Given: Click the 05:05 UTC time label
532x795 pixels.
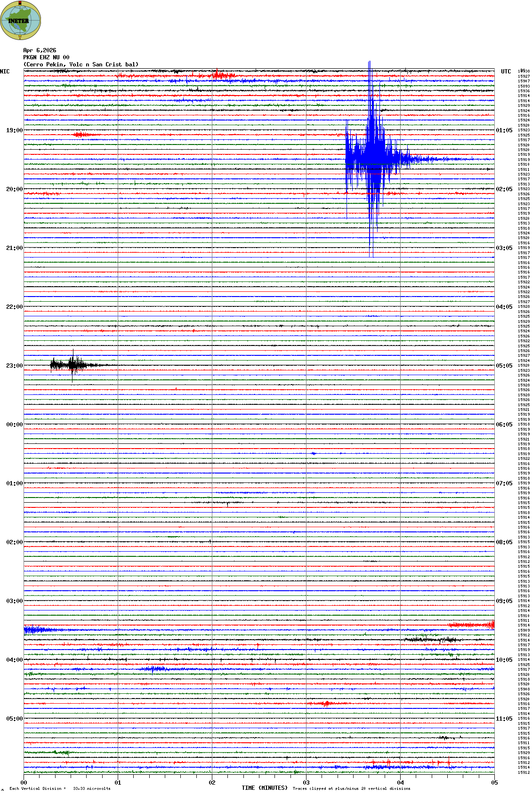Looking at the screenshot, I should [x=504, y=366].
